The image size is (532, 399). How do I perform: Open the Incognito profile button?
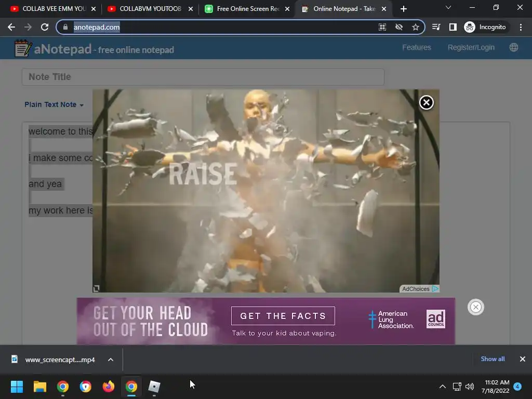(x=485, y=27)
